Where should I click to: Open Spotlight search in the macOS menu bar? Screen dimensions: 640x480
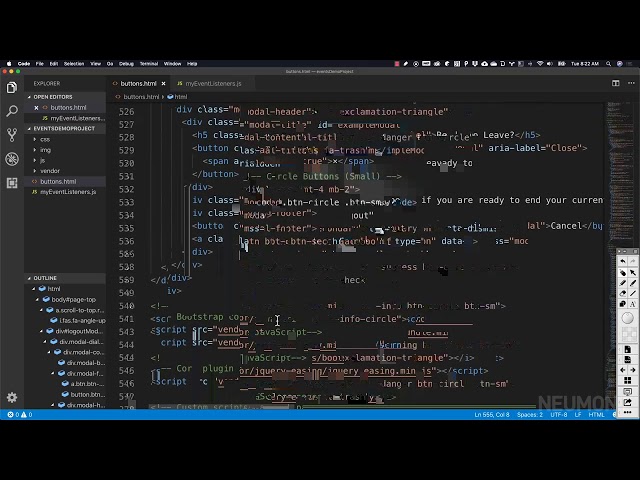(x=609, y=64)
